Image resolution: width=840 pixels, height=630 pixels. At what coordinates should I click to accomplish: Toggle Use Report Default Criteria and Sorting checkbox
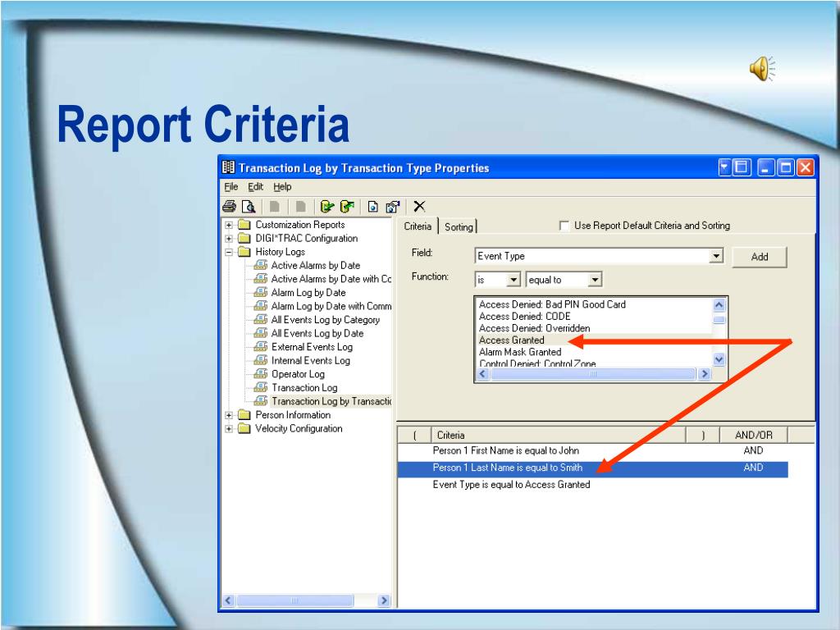click(x=564, y=226)
